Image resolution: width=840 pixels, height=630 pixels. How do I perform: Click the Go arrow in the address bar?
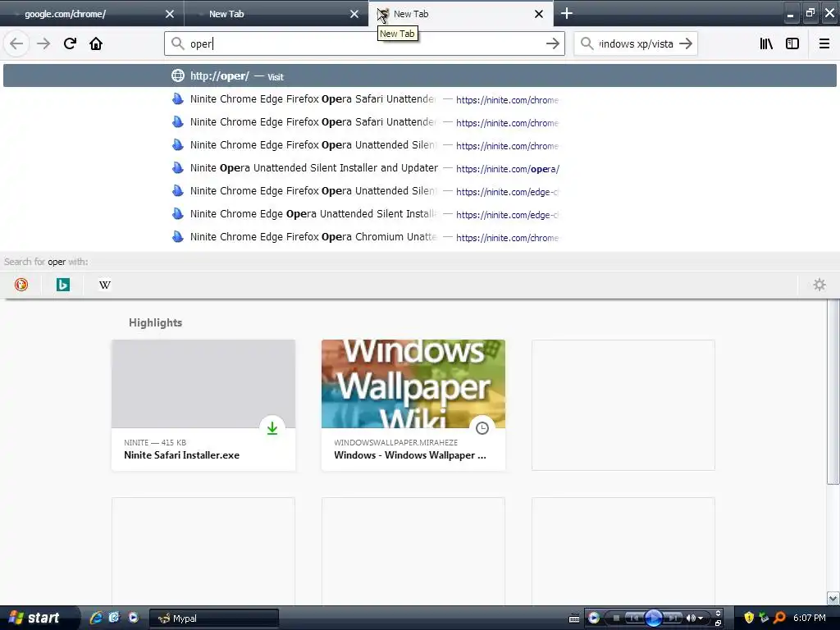coord(553,43)
